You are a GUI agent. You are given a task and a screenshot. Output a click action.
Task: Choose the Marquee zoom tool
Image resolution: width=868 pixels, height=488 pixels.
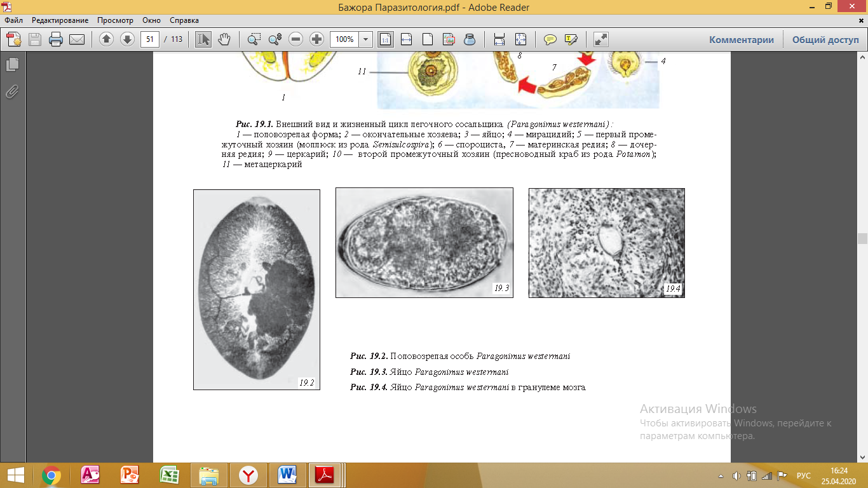click(x=254, y=39)
